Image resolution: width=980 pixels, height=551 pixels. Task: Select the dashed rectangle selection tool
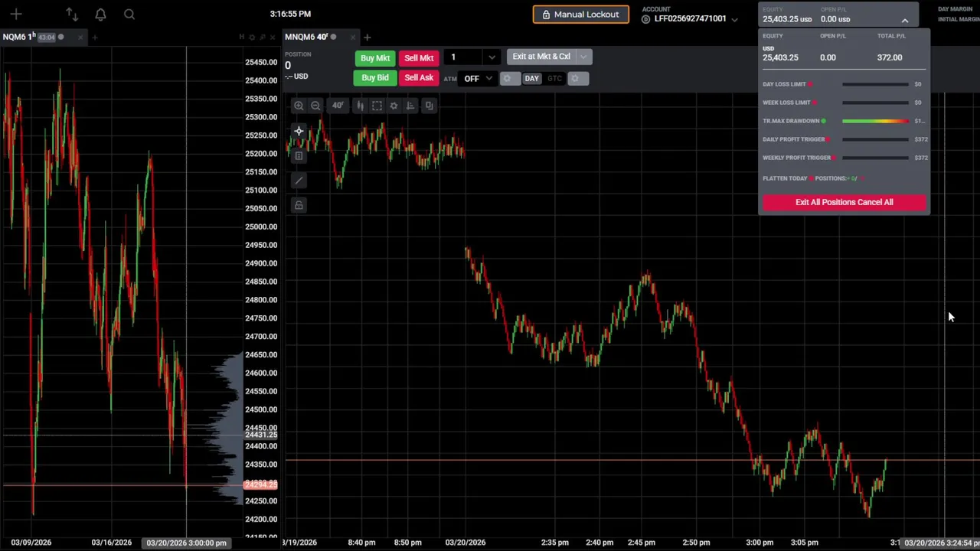pyautogui.click(x=377, y=106)
